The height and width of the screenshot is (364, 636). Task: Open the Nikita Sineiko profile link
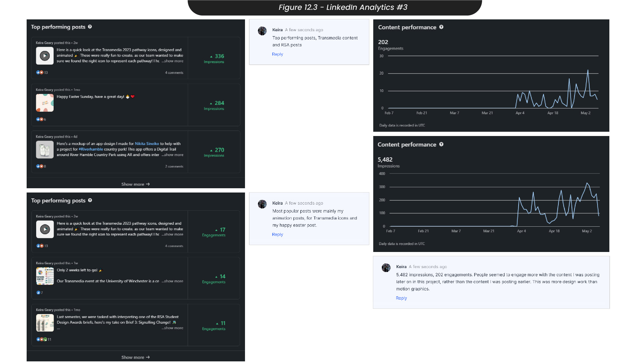[x=147, y=144]
